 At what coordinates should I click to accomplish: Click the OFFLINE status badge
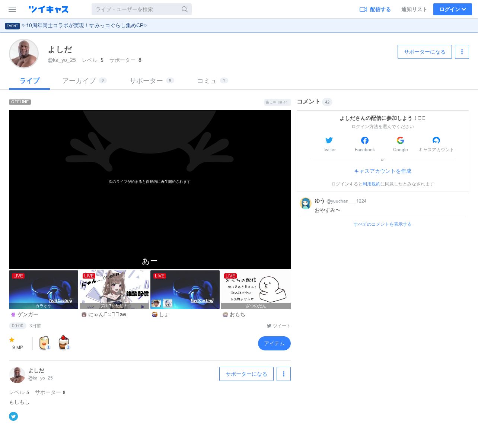[x=20, y=102]
